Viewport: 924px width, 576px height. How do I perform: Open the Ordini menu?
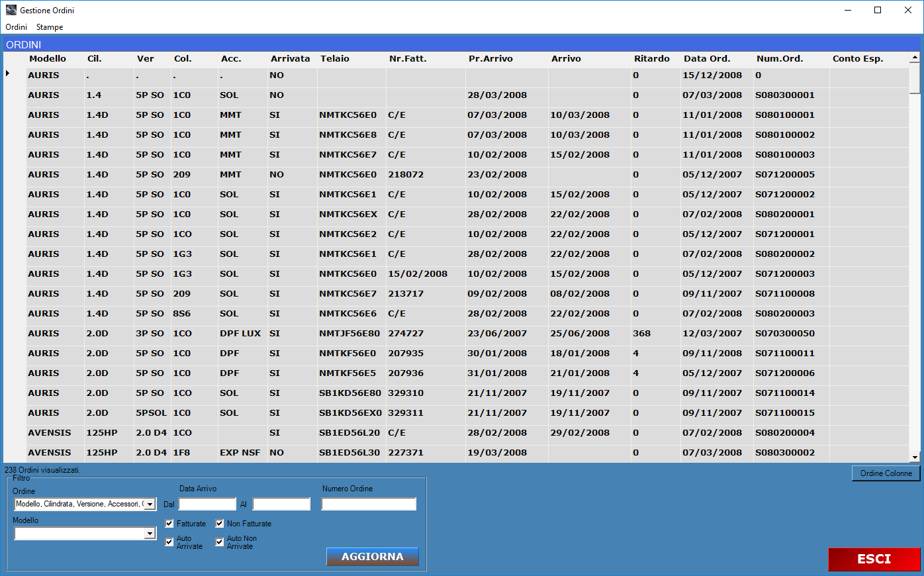coord(16,27)
